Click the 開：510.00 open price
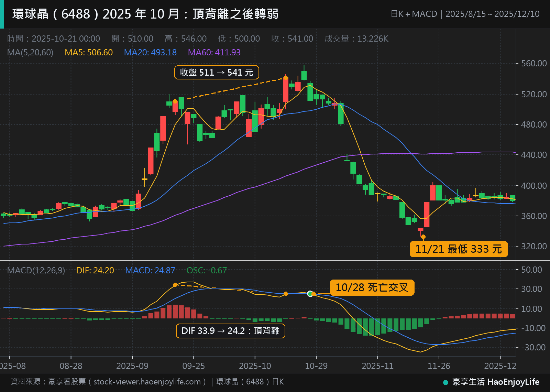This screenshot has width=550, height=392. 132,39
